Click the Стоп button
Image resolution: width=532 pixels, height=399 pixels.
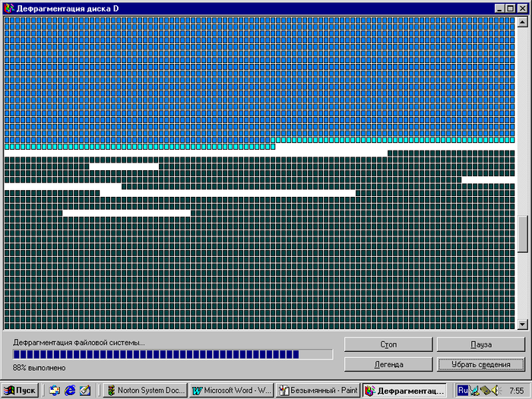pyautogui.click(x=388, y=344)
